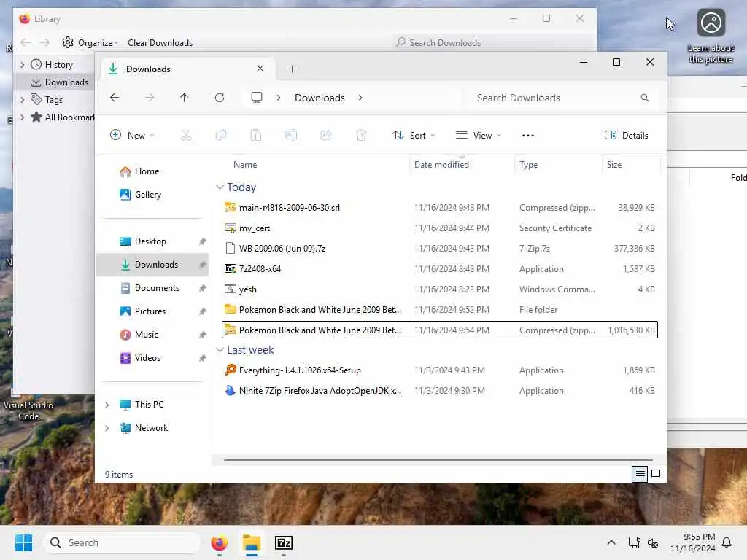This screenshot has width=747, height=560.
Task: Click the taskbar Search box
Action: point(122,542)
